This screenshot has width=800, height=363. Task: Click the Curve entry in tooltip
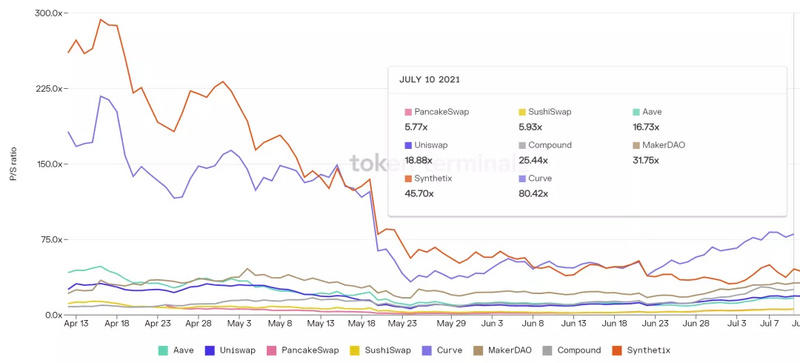535,179
